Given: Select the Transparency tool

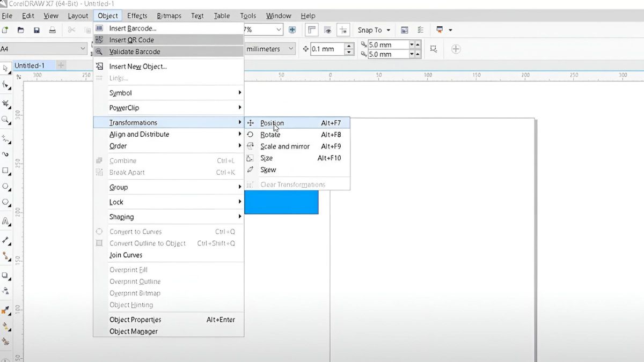Looking at the screenshot, I should click(5, 291).
